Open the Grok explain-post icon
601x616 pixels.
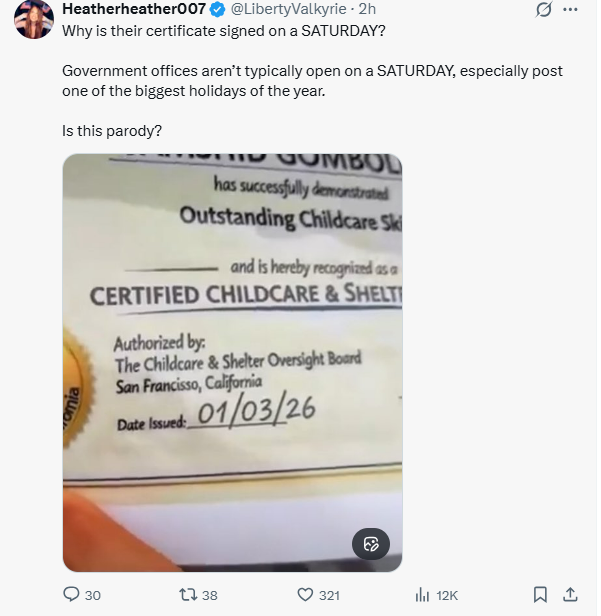coord(545,10)
